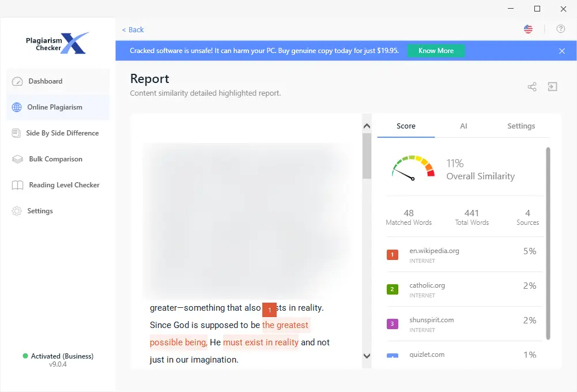Click the share report icon
The image size is (577, 392).
pos(532,86)
